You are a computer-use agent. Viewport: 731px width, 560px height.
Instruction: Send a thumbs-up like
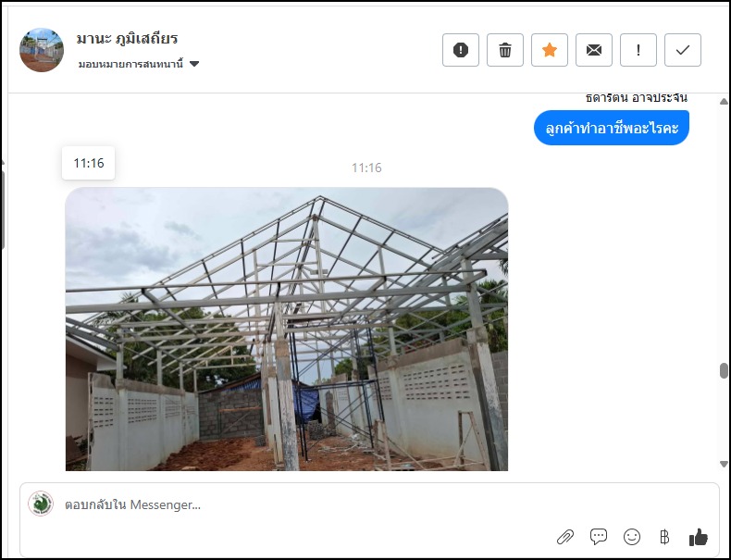(699, 537)
